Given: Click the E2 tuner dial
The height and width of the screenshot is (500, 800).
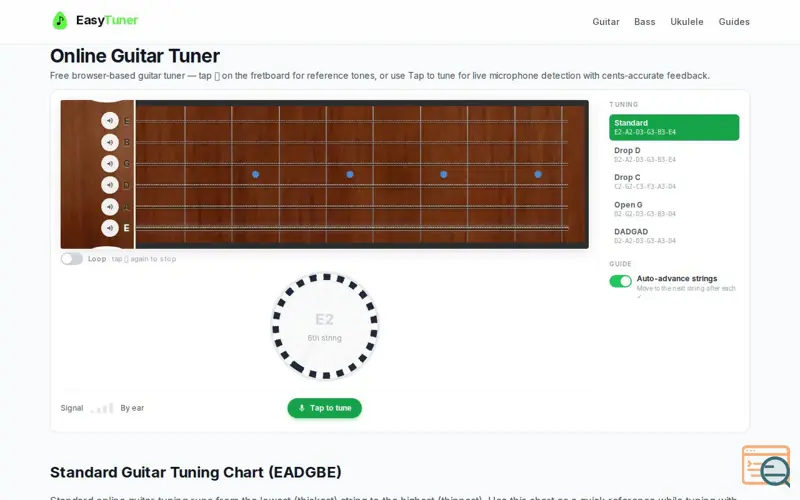Looking at the screenshot, I should click(x=324, y=327).
